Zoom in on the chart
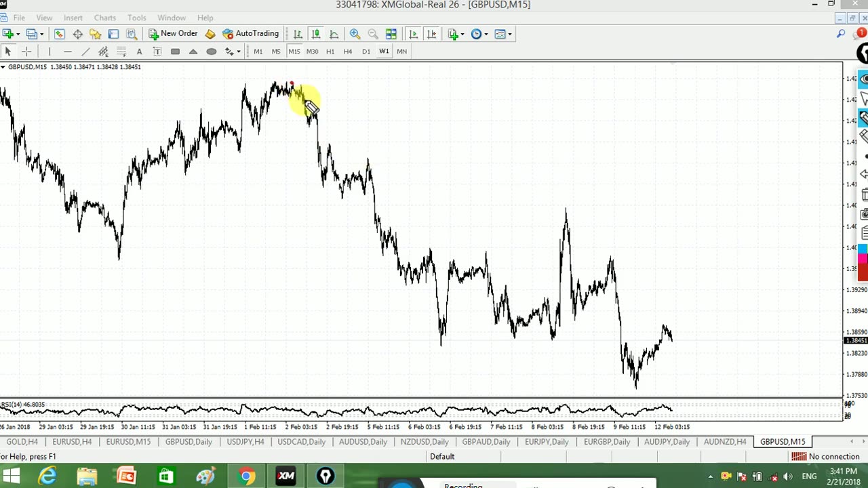 pos(355,34)
